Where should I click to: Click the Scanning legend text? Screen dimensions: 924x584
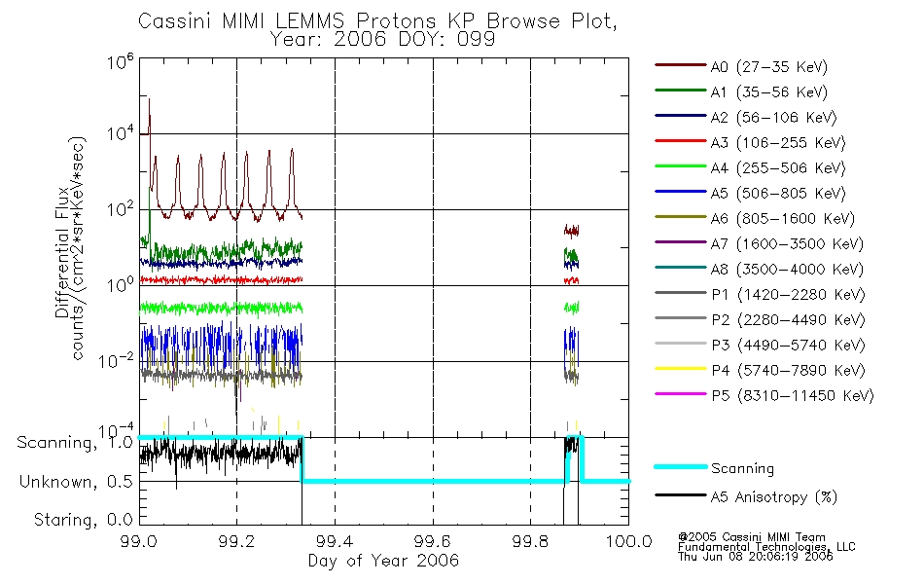click(742, 468)
